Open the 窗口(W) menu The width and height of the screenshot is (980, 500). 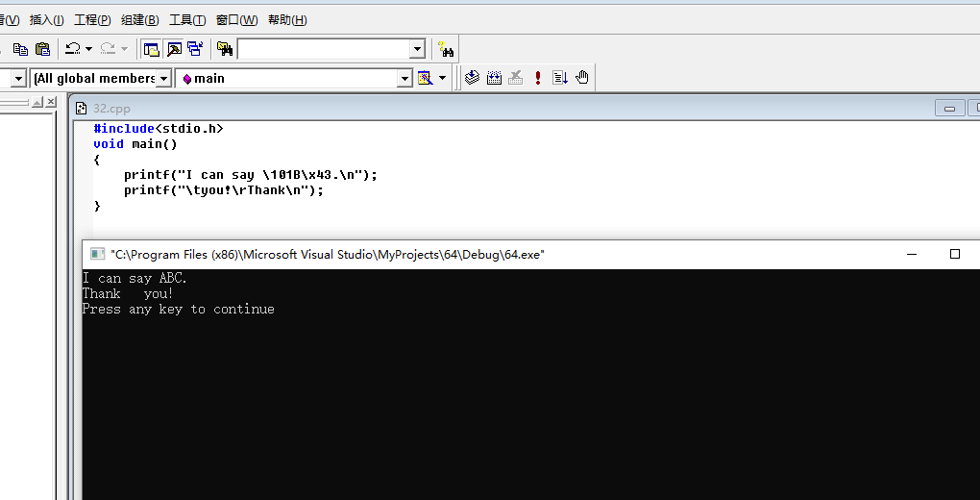coord(236,20)
